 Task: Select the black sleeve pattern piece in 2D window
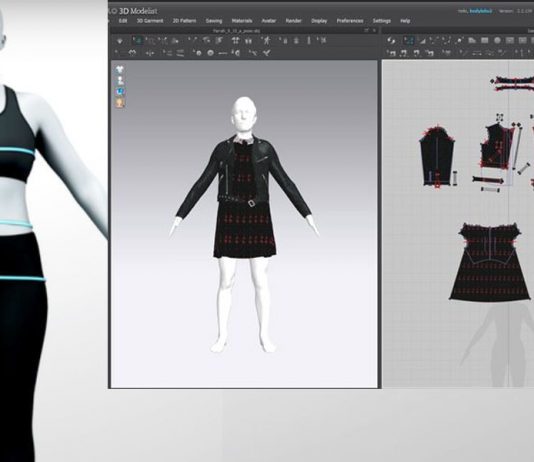pyautogui.click(x=438, y=157)
